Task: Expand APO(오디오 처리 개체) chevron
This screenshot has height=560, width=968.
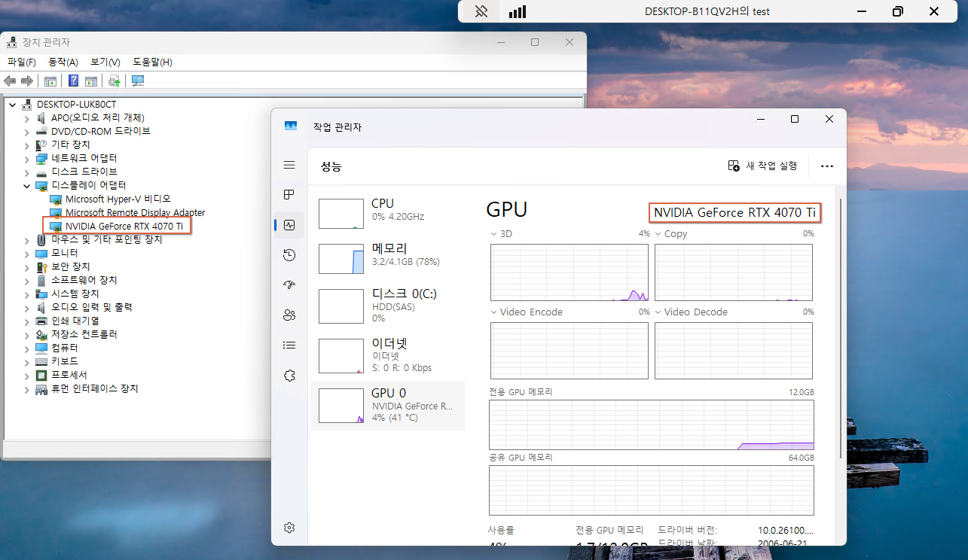Action: pyautogui.click(x=27, y=117)
